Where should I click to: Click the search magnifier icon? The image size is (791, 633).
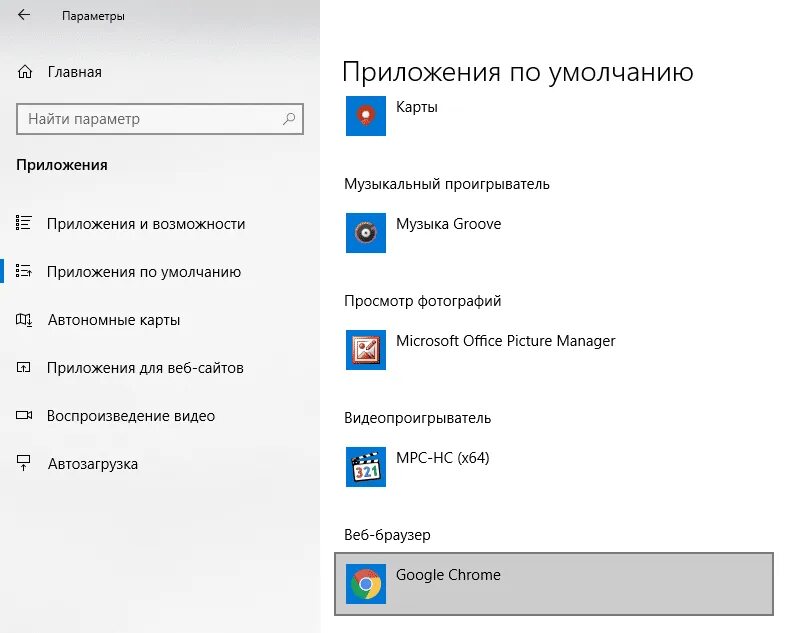coord(289,119)
